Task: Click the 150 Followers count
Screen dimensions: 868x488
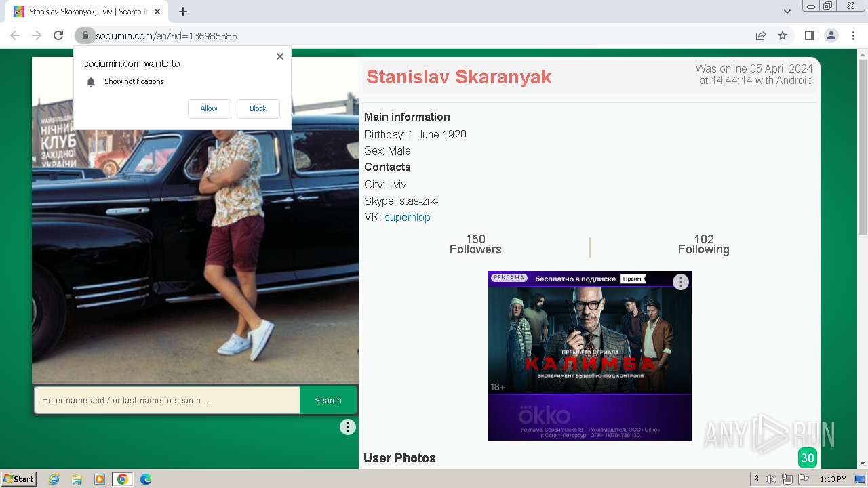Action: coord(475,244)
